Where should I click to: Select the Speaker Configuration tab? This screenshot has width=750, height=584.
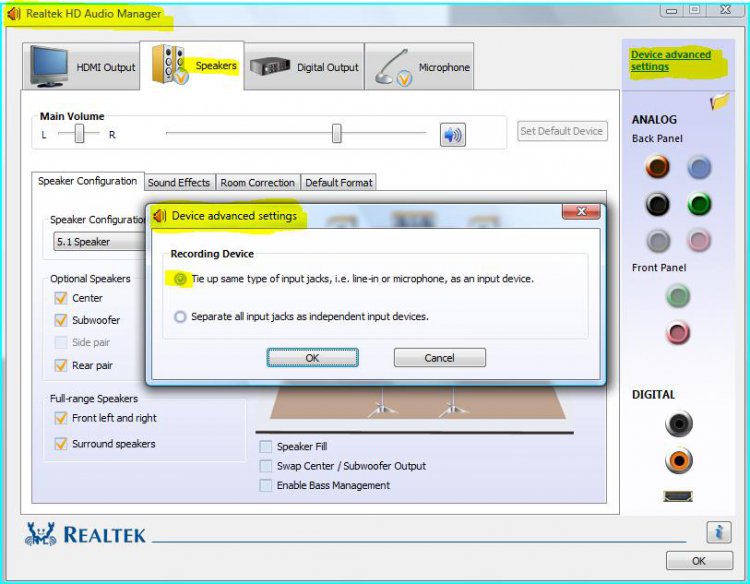pyautogui.click(x=88, y=181)
